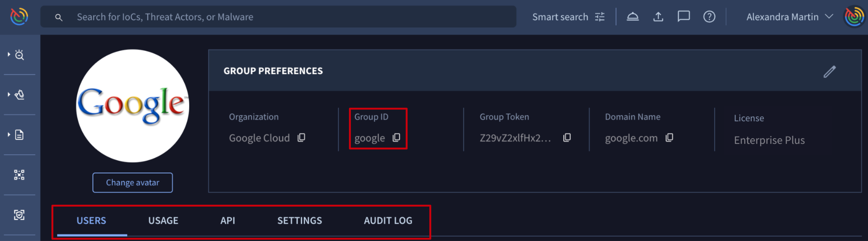The width and height of the screenshot is (868, 241).
Task: Click the google Group ID value
Action: pyautogui.click(x=369, y=138)
